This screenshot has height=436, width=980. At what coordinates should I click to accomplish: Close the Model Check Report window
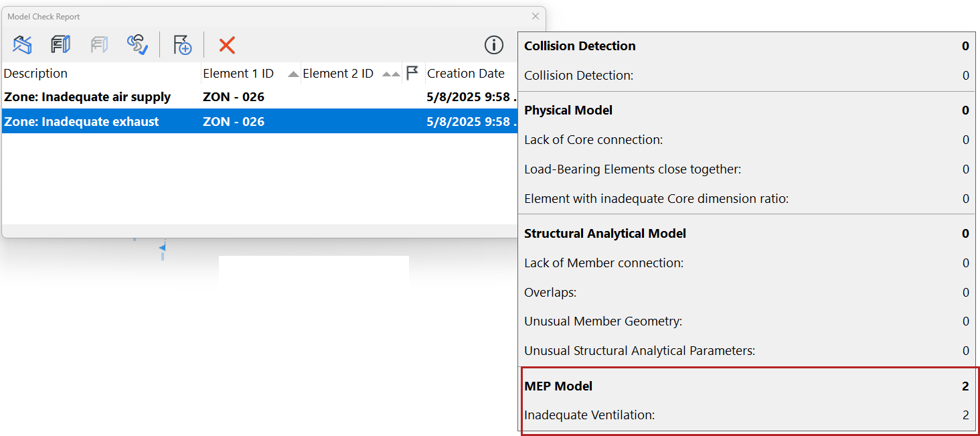[x=536, y=16]
